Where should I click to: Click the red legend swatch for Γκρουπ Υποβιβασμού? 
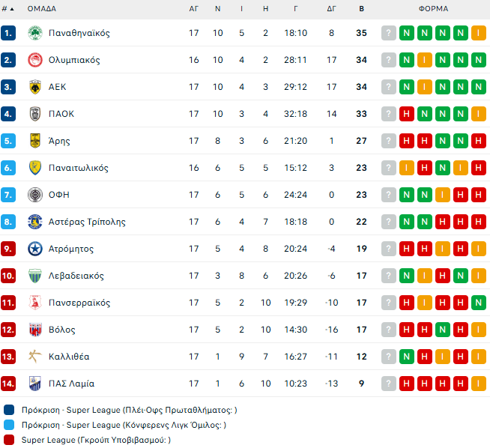pos(8,440)
